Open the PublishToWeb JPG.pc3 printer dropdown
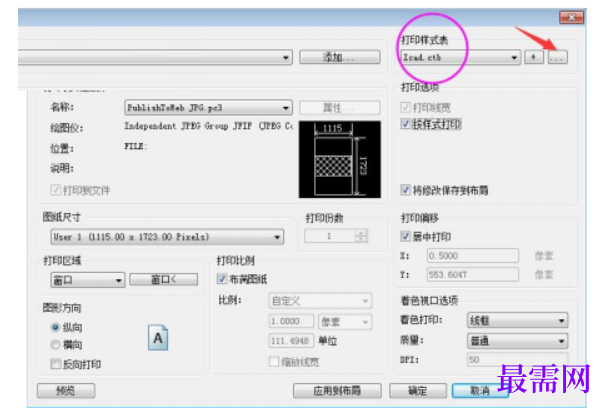The width and height of the screenshot is (609, 410). pos(208,108)
